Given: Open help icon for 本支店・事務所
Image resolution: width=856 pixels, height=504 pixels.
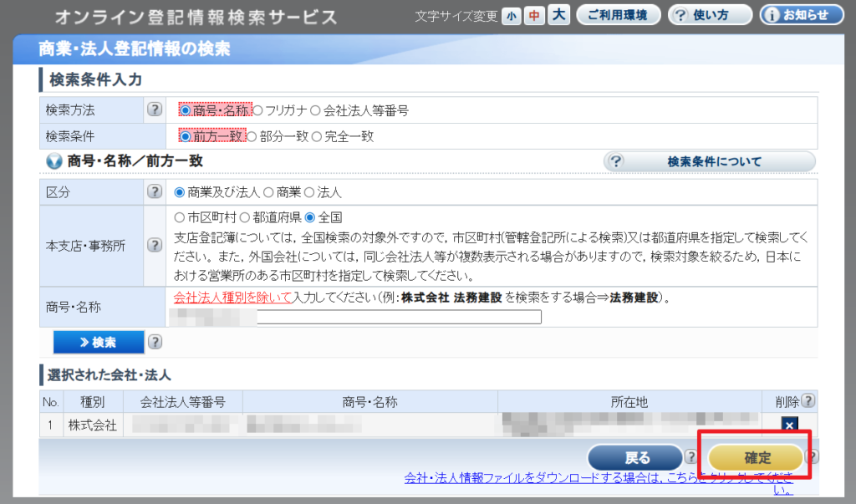Looking at the screenshot, I should tap(154, 245).
